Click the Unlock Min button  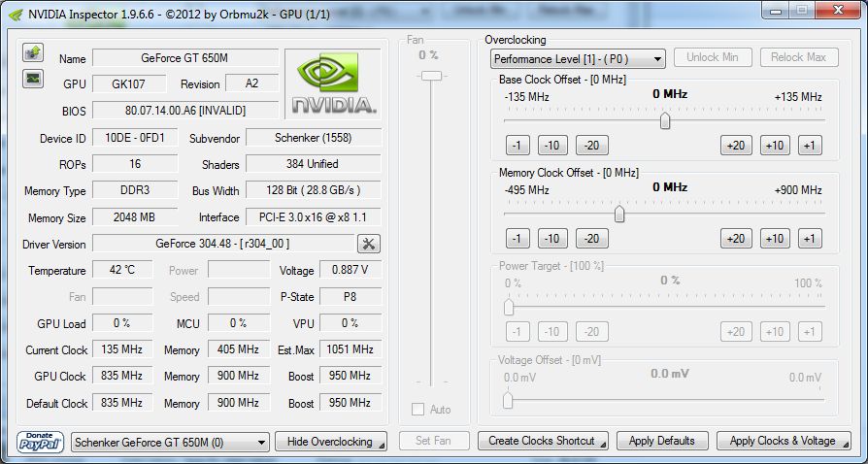tap(713, 57)
